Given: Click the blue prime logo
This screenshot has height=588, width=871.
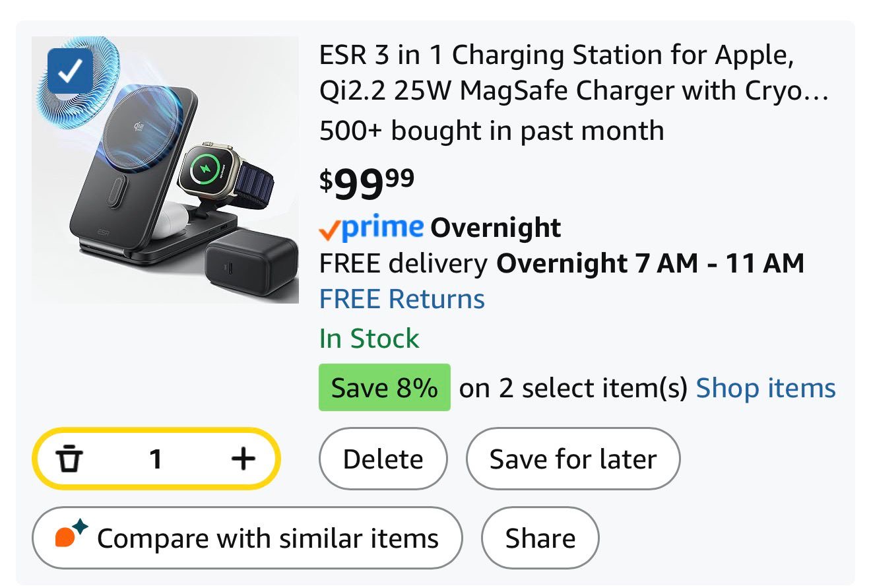Looking at the screenshot, I should [x=383, y=228].
